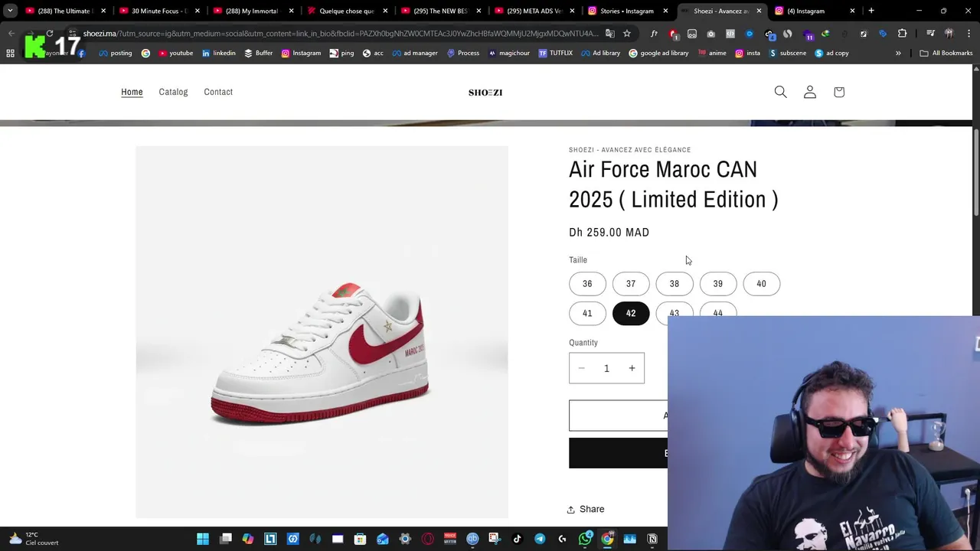The width and height of the screenshot is (980, 551).
Task: Switch to the Stories • Instagram tab
Action: 628,11
